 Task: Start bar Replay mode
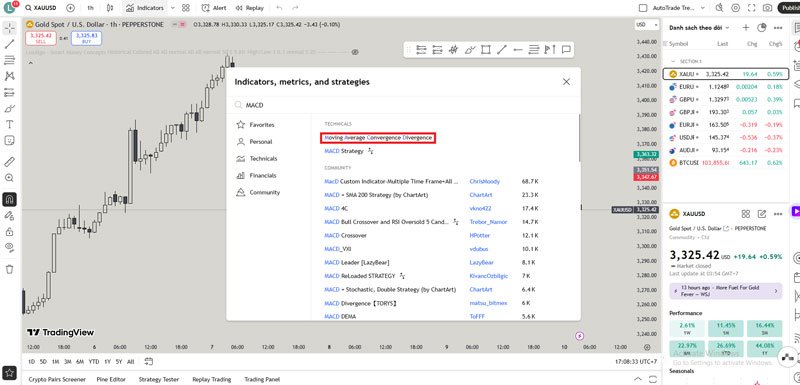250,8
